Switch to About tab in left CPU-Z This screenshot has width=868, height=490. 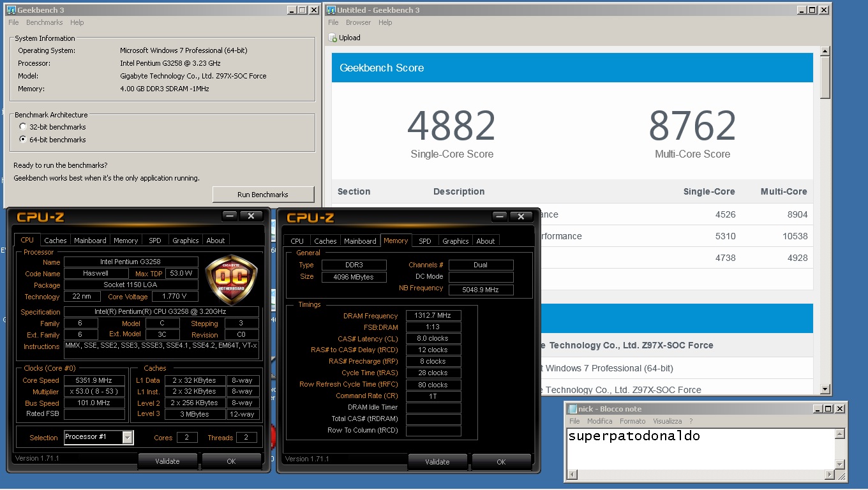point(216,241)
